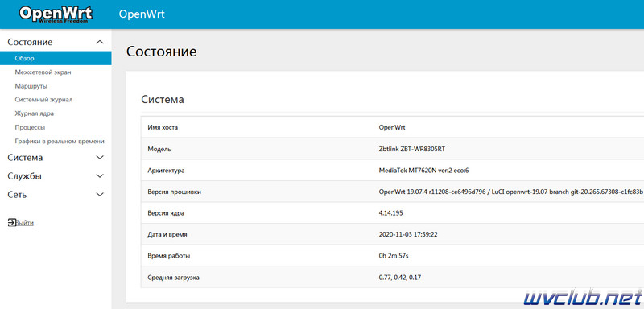The height and width of the screenshot is (309, 644).
Task: Open the Маршруты page
Action: tap(31, 86)
